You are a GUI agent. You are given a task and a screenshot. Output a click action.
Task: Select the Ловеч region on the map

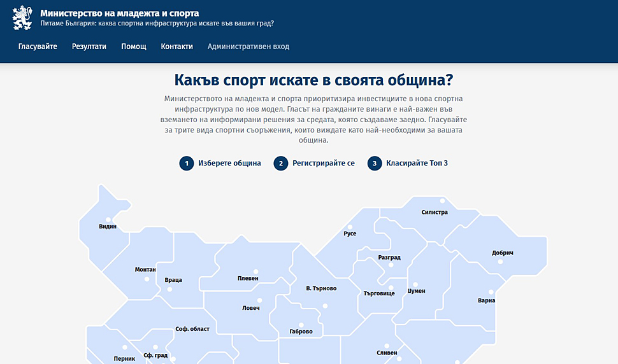coord(251,308)
